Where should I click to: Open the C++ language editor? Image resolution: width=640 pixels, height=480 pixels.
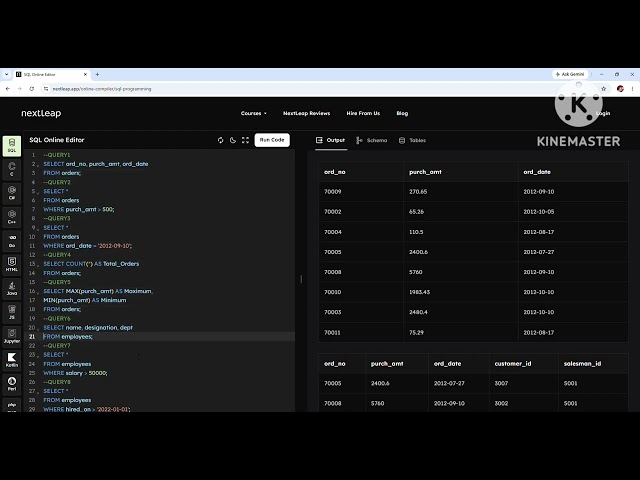pyautogui.click(x=12, y=217)
